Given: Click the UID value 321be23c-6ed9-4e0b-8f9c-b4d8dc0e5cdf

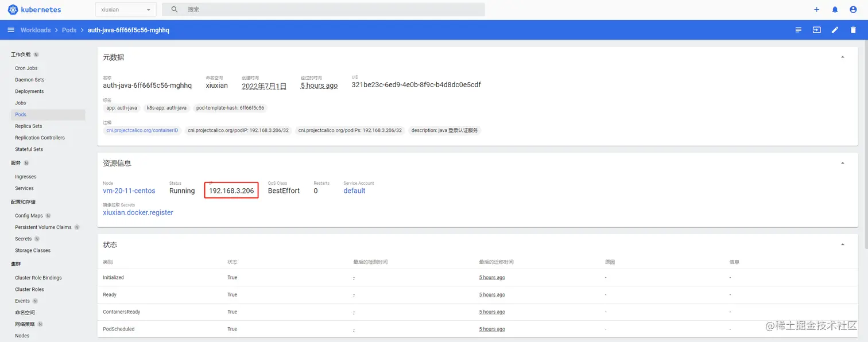Looking at the screenshot, I should (416, 85).
